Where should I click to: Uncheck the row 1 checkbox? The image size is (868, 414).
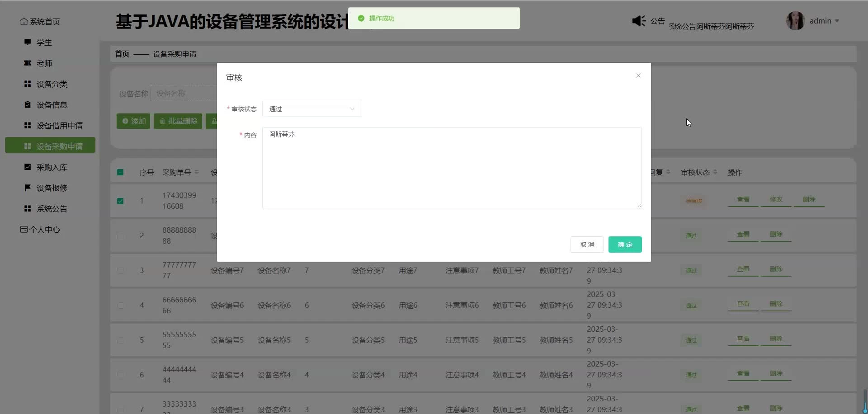[120, 201]
